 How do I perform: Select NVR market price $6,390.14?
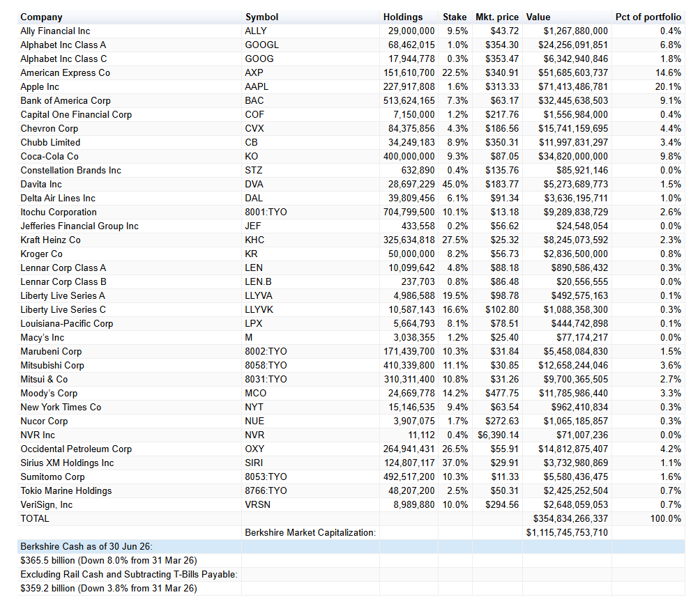point(497,435)
